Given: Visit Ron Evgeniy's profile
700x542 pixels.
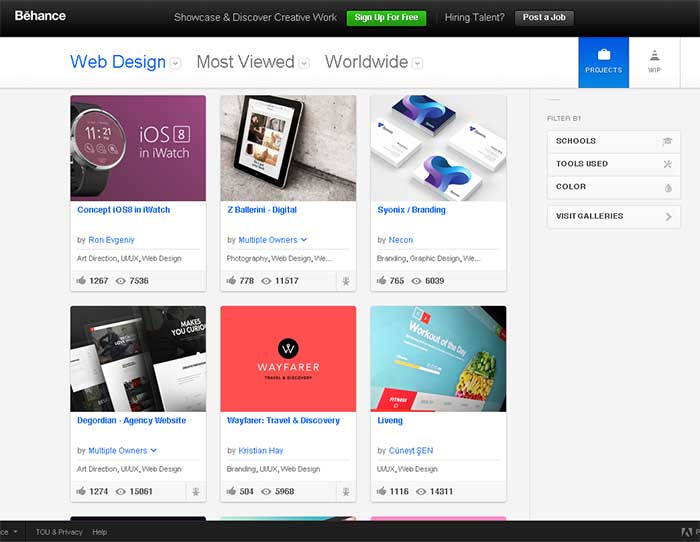Looking at the screenshot, I should [111, 240].
